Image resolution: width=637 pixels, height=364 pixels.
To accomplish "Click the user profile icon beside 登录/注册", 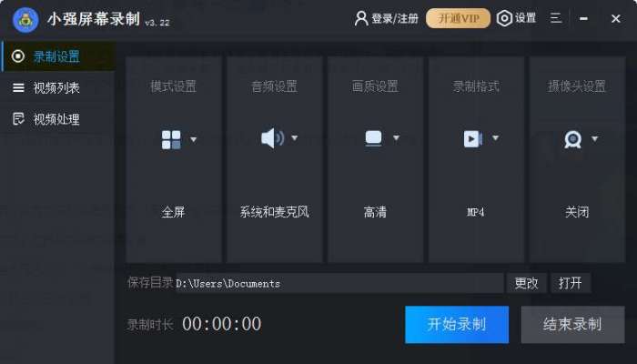I will click(360, 18).
